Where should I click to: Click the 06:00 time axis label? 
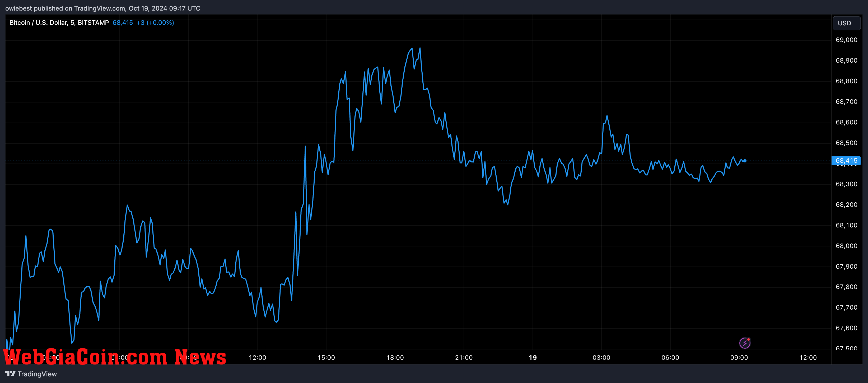(670, 357)
